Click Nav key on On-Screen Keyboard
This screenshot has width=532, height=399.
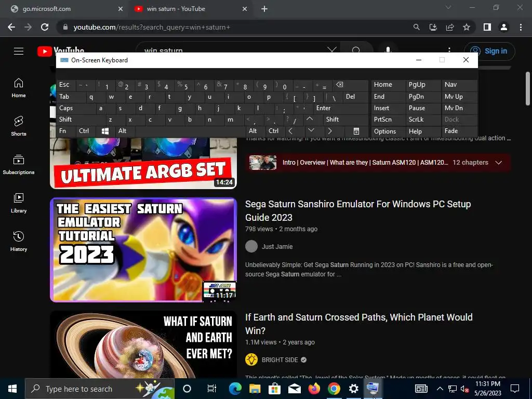tap(459, 85)
